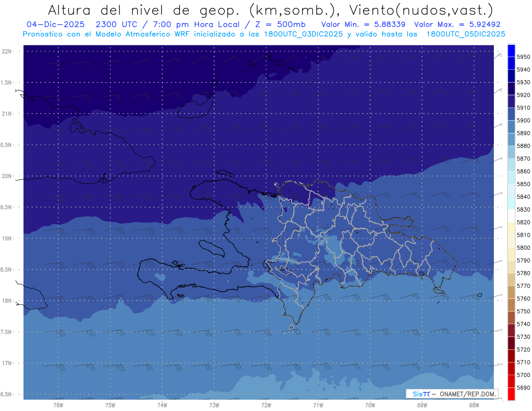Image resolution: width=532 pixels, height=411 pixels.
Task: Click the colorbar value '5820'
Action: (x=523, y=222)
